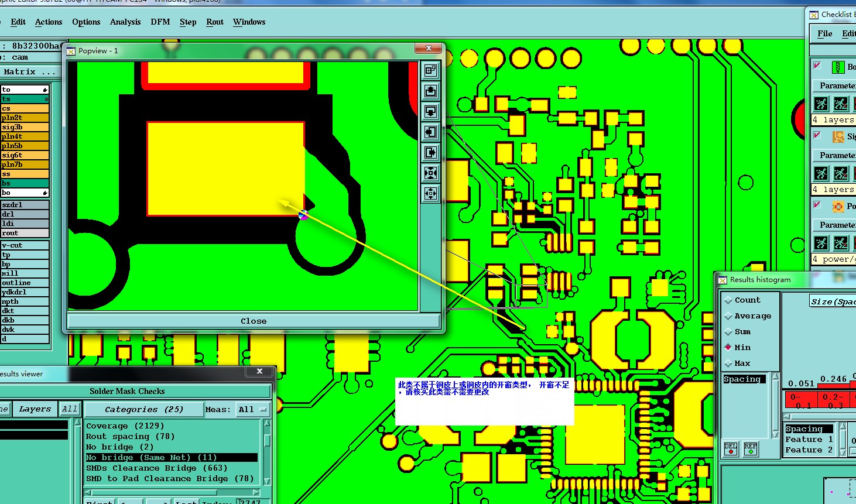Image resolution: width=856 pixels, height=504 pixels.
Task: Select the sig3b layer row
Action: [x=25, y=127]
